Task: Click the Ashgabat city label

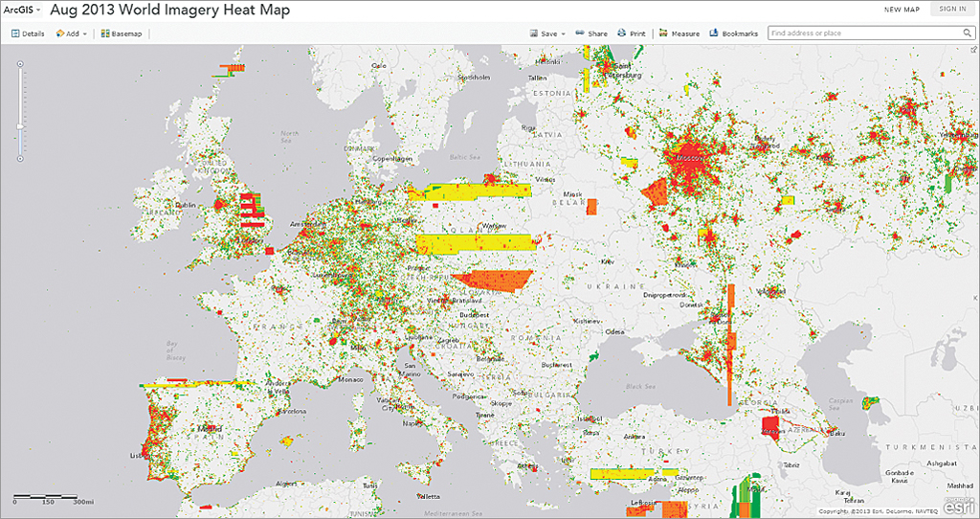Action: point(942,463)
